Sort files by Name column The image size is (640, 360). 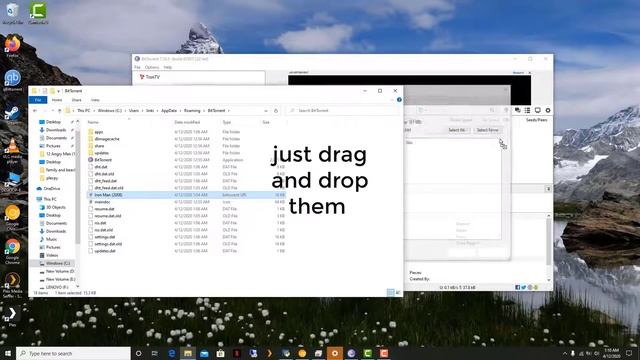pyautogui.click(x=93, y=122)
